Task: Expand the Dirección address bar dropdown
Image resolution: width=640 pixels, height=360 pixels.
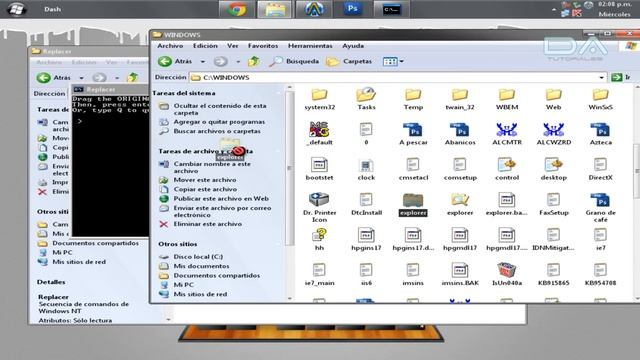Action: [x=601, y=78]
